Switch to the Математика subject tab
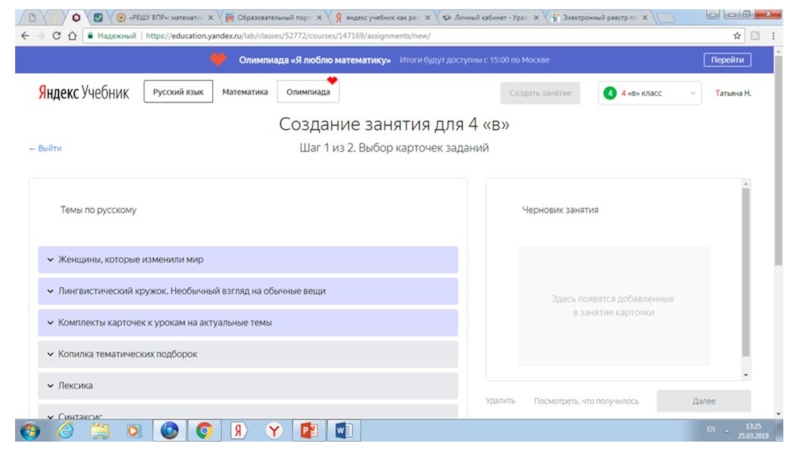The image size is (800, 450). (245, 93)
